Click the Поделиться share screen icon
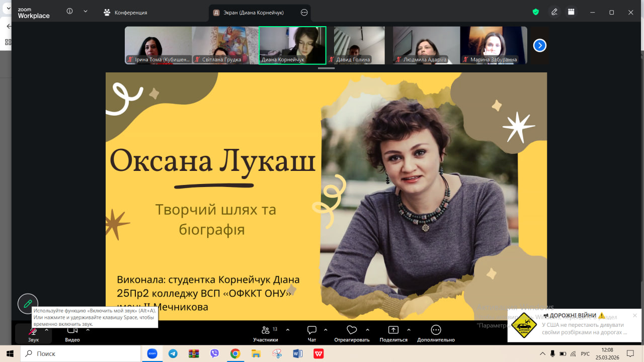Viewport: 644px width, 362px height. [x=393, y=331]
